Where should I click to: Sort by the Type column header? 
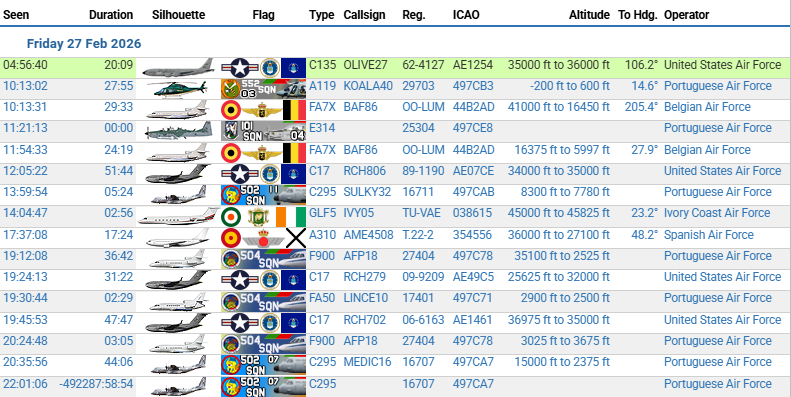[322, 15]
